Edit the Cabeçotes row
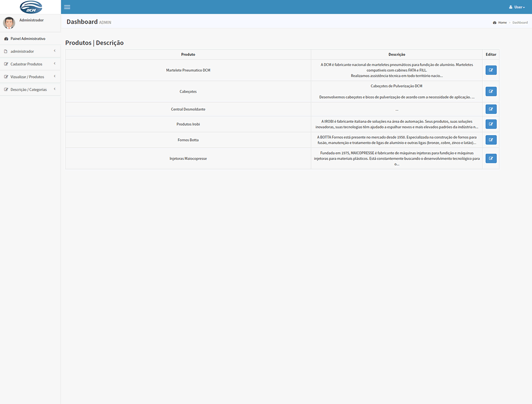 point(491,92)
